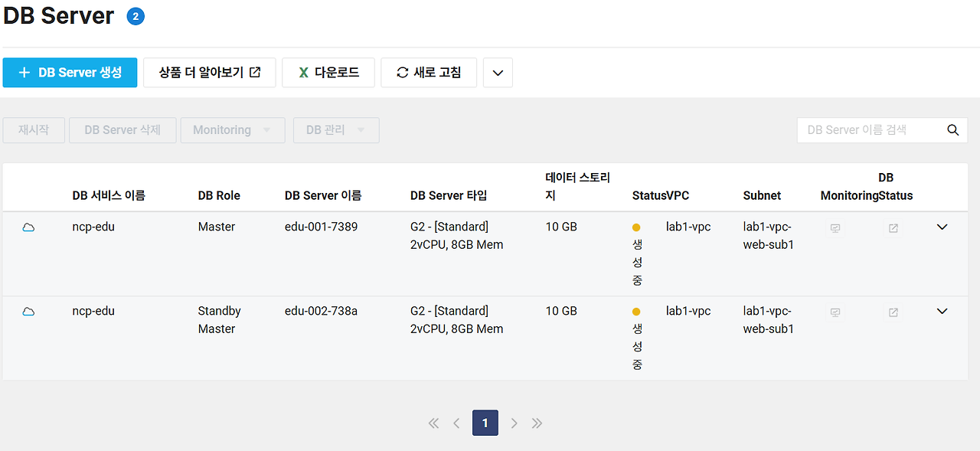
Task: Select page 1 in pagination
Action: (x=485, y=423)
